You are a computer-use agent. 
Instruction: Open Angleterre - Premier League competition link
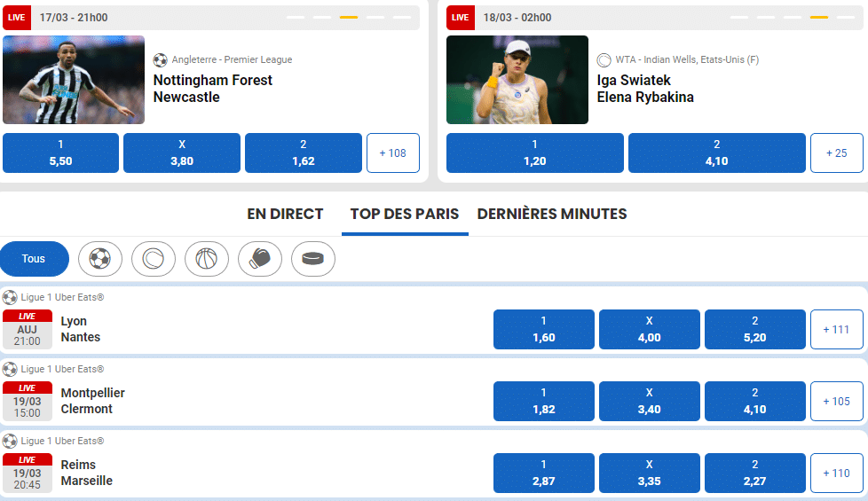pyautogui.click(x=232, y=59)
